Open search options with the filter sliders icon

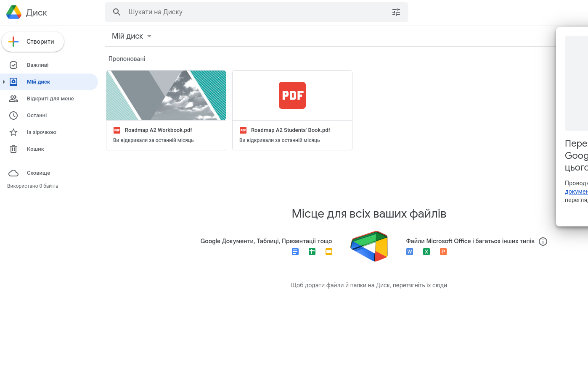(x=396, y=12)
